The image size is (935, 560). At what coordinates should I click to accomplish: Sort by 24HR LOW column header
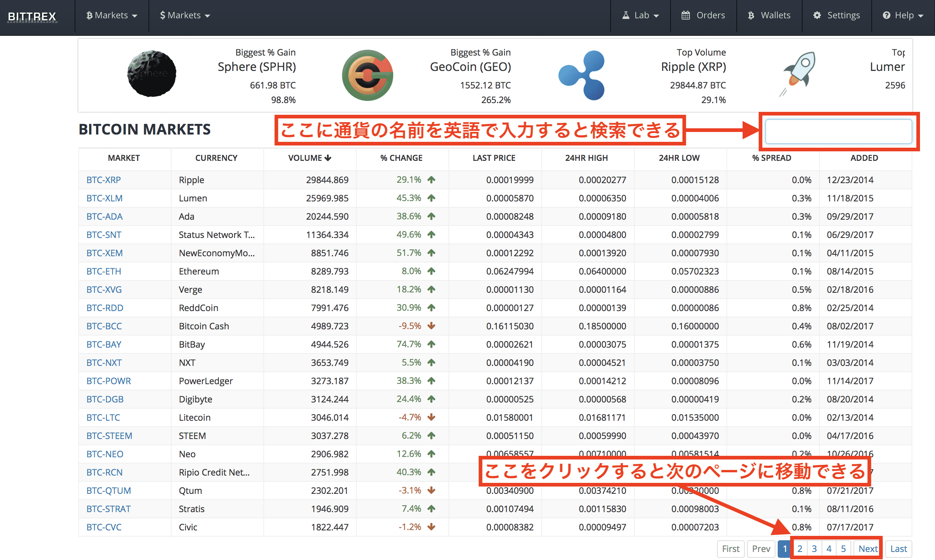click(x=679, y=158)
